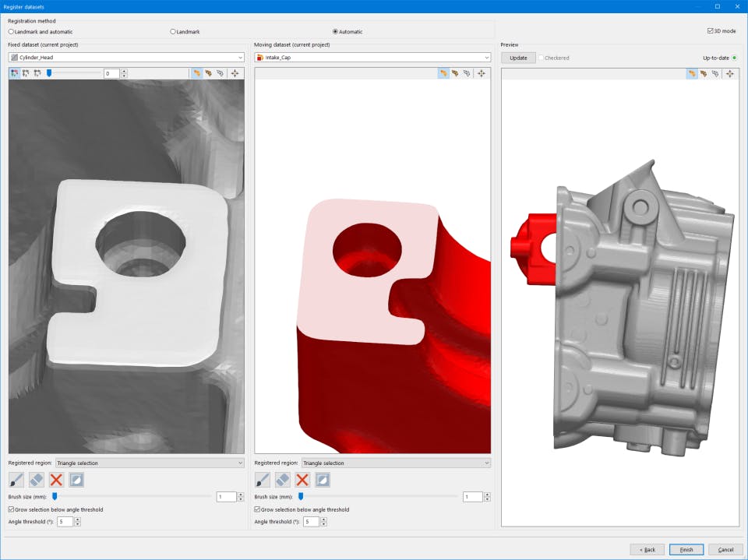The image size is (748, 560).
Task: Expand Registered region dropdown under moving dataset
Action: click(x=396, y=463)
